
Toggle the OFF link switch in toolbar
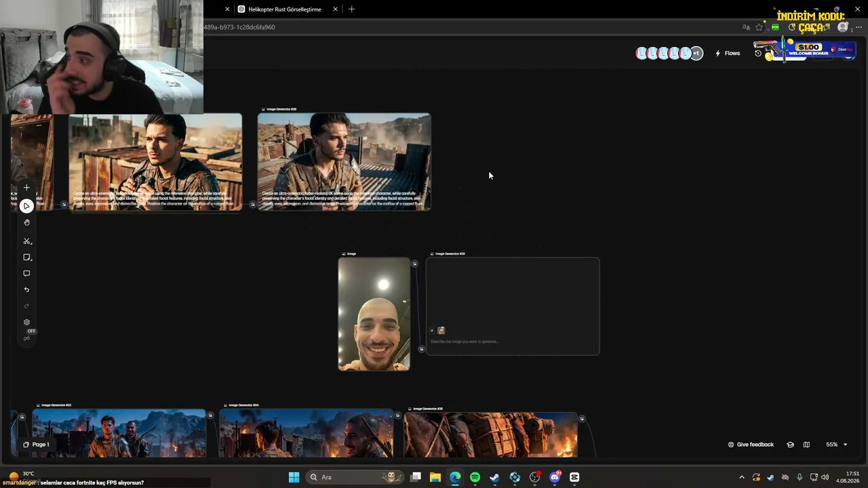(28, 335)
